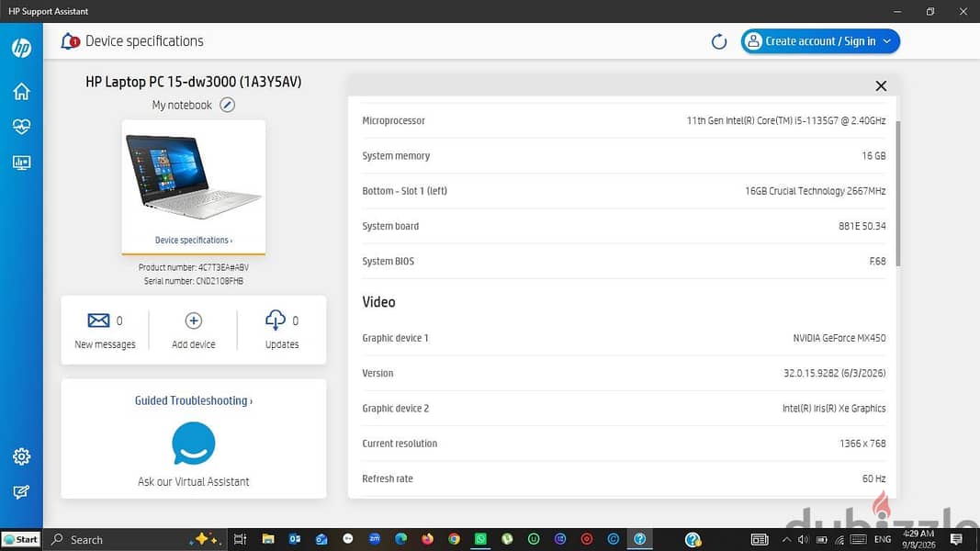980x551 pixels.
Task: Show hidden system tray icons chevron
Action: click(x=785, y=540)
